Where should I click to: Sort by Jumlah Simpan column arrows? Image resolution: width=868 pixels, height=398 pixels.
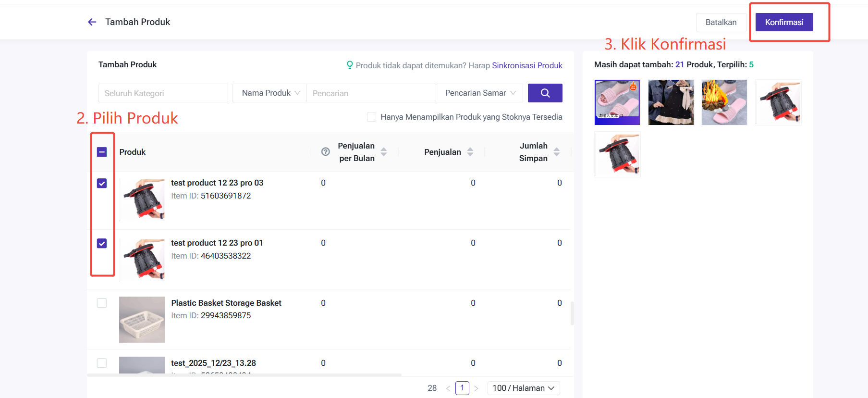pyautogui.click(x=557, y=152)
